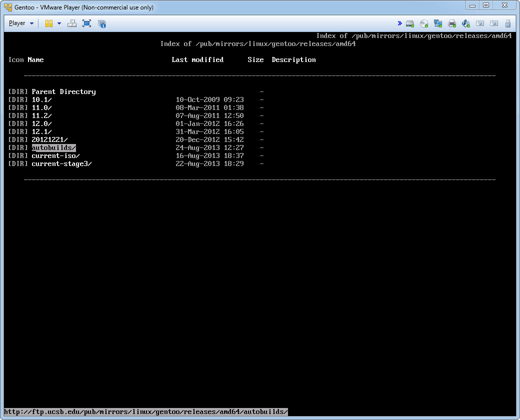
Task: Open the current-stage3/ directory
Action: [61, 163]
